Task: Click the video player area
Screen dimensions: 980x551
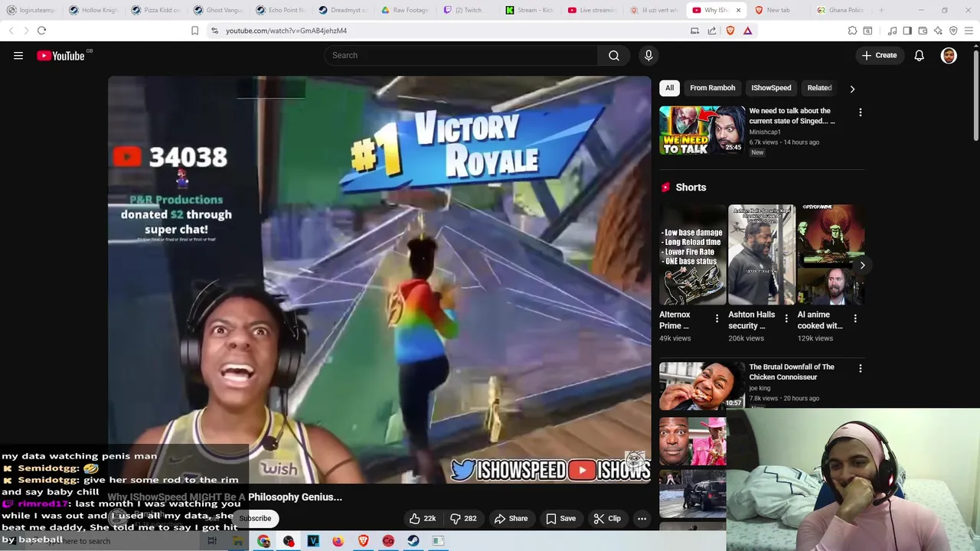Action: (379, 279)
